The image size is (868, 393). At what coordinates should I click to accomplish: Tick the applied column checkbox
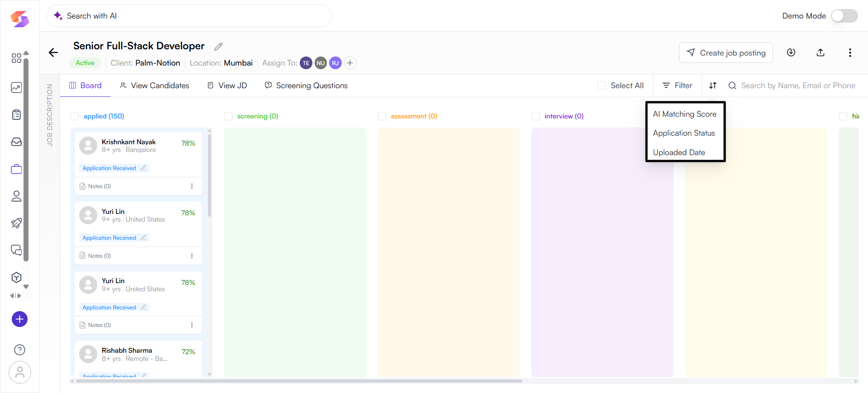coord(75,116)
